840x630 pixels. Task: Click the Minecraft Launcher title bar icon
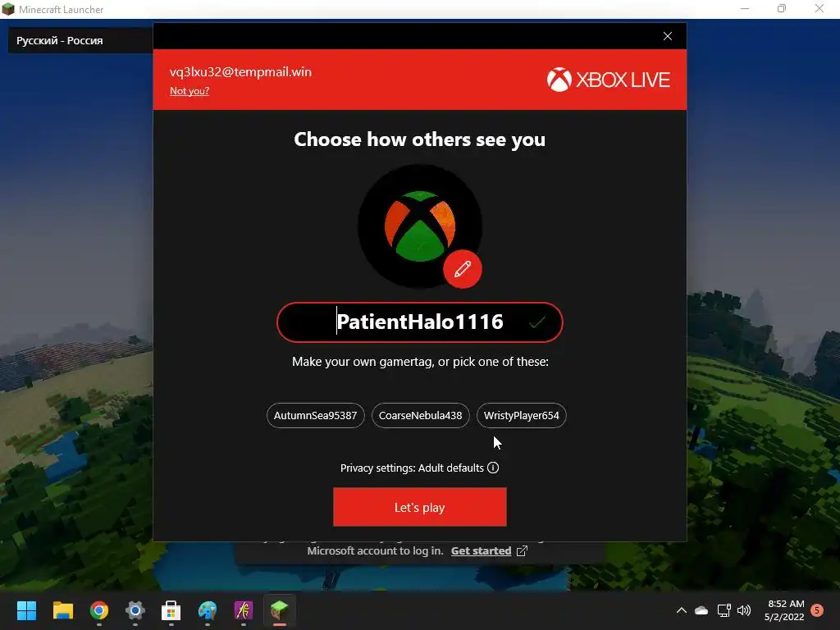8,9
